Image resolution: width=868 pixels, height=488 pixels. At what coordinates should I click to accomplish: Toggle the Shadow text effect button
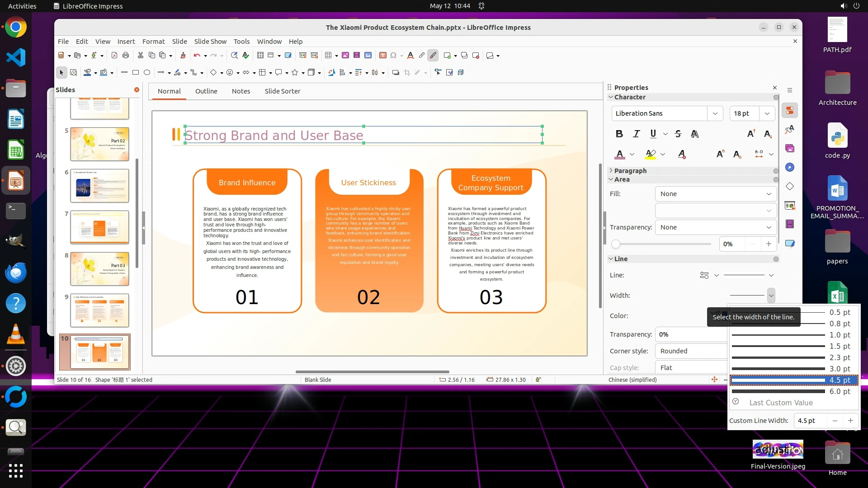click(695, 134)
